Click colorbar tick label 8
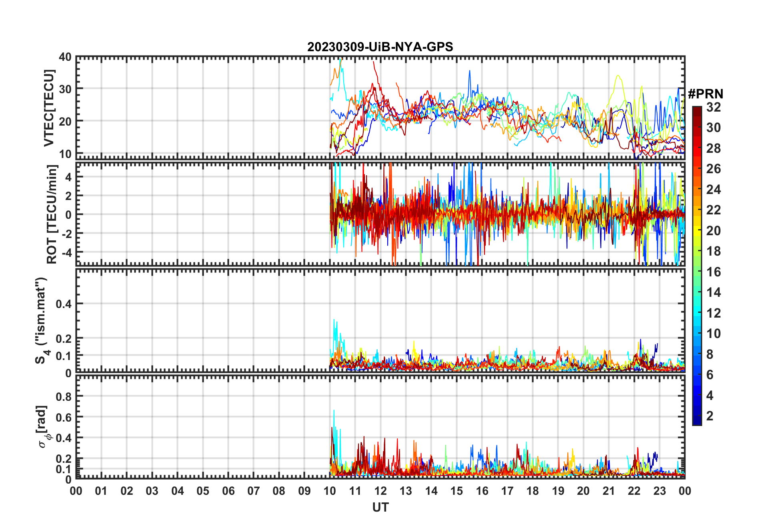 pyautogui.click(x=710, y=354)
